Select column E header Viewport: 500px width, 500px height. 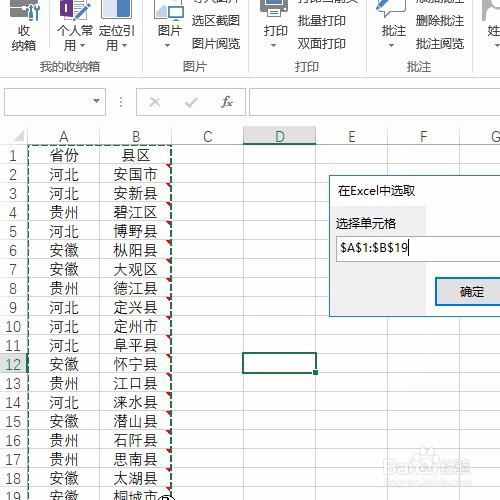click(352, 136)
